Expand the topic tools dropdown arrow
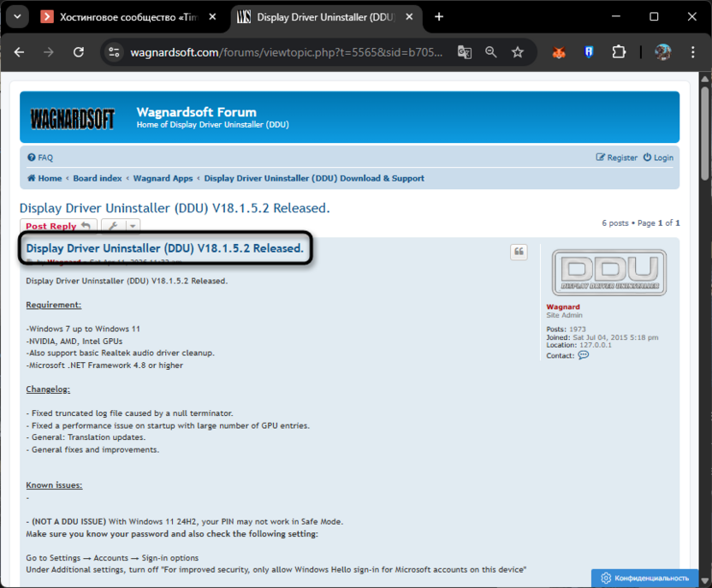The image size is (712, 588). pos(133,226)
